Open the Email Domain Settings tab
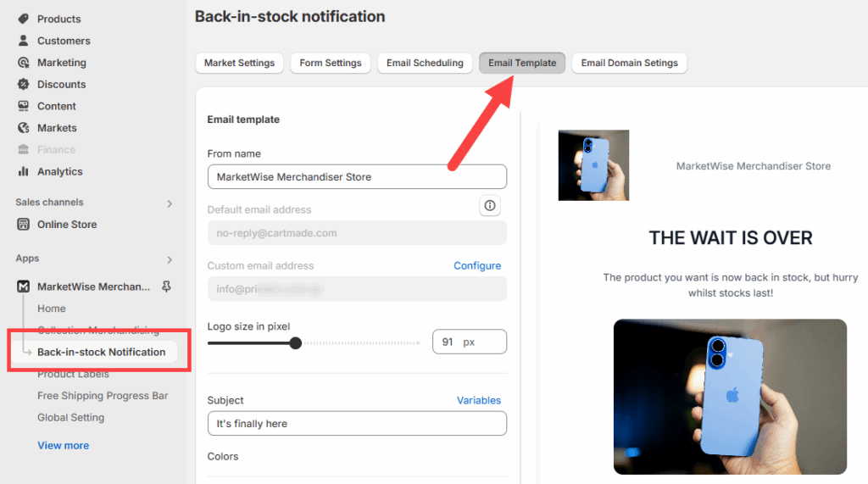Viewport: 868px width, 484px height. [x=629, y=63]
